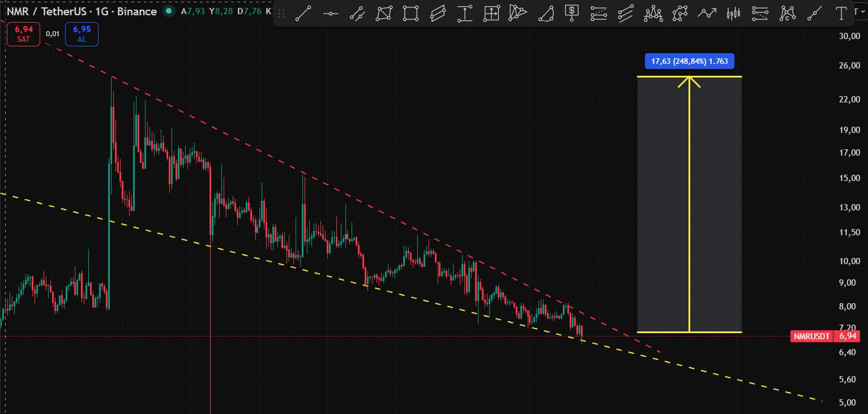Select the Ray line tool
The width and height of the screenshot is (868, 414).
815,13
